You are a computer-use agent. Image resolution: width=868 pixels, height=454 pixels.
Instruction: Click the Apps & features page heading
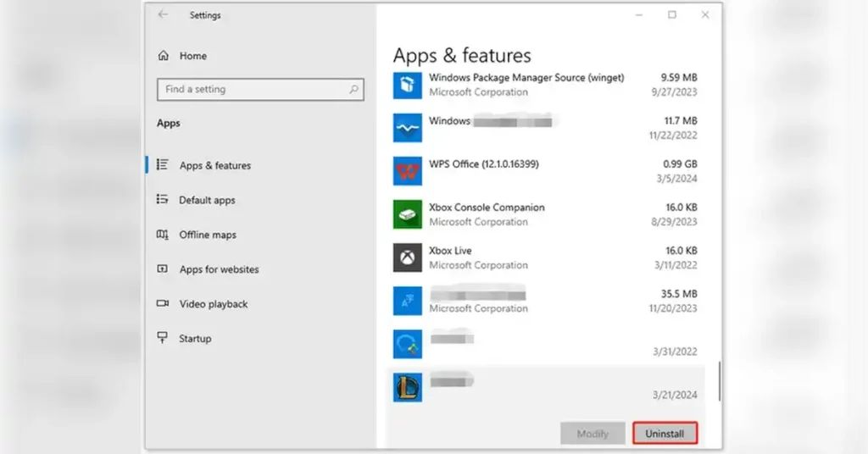click(x=462, y=55)
